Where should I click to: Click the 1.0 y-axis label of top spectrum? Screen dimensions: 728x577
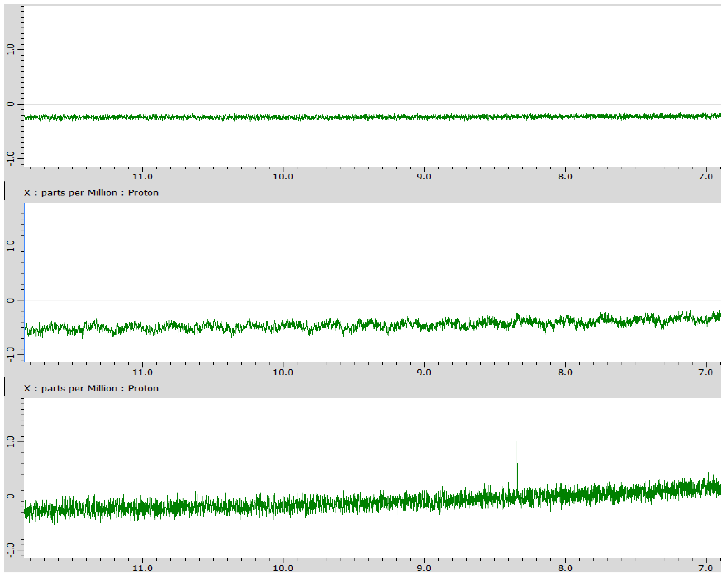pos(10,50)
